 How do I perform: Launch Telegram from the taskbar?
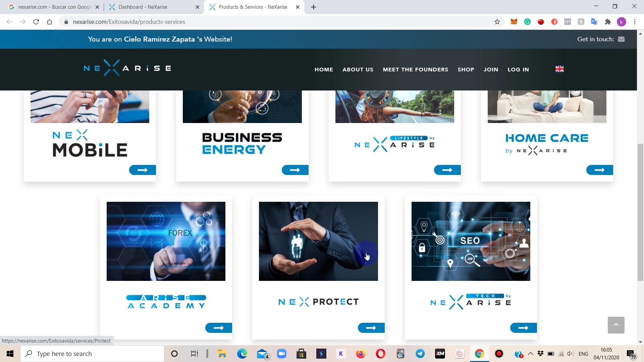(420, 353)
